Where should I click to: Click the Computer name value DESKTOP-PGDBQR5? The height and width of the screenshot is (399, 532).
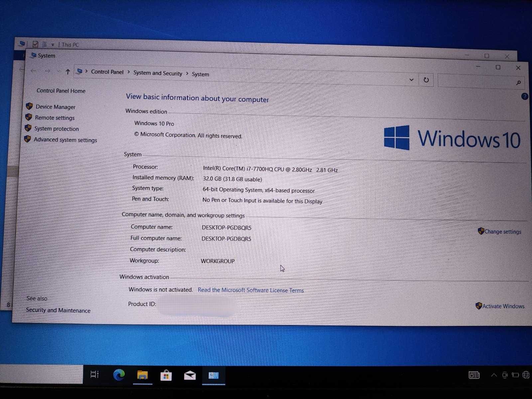226,228
